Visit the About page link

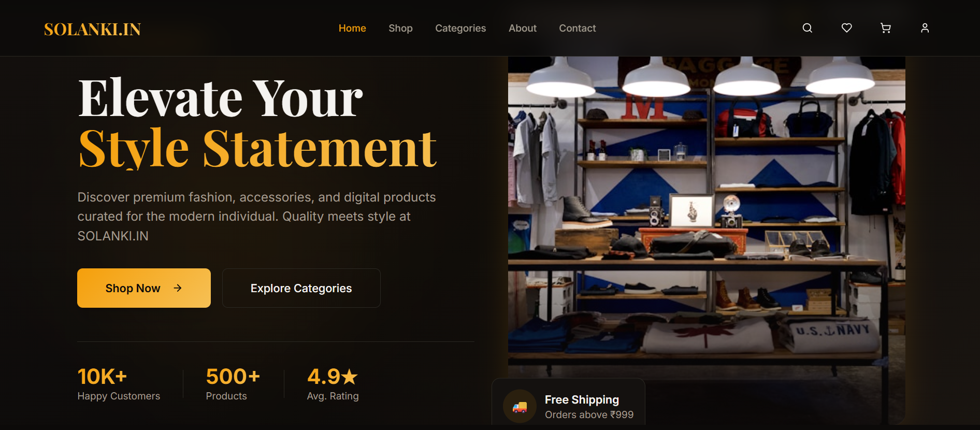click(x=523, y=28)
